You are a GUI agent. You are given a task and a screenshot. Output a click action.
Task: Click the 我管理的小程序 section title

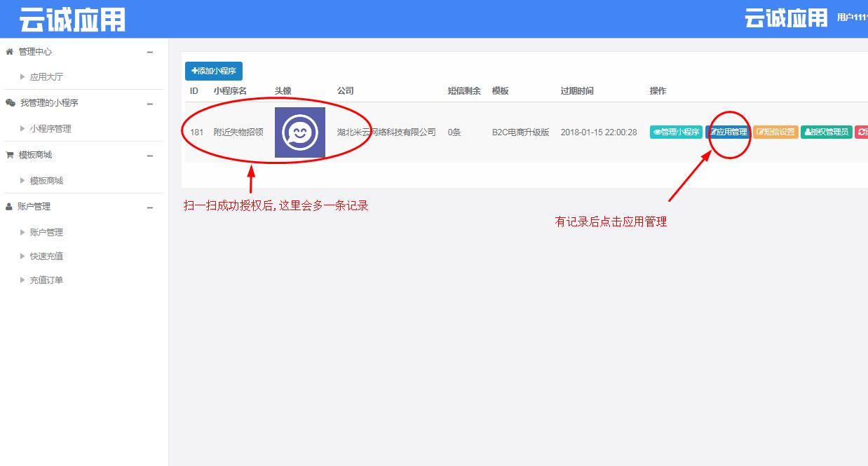tap(48, 103)
